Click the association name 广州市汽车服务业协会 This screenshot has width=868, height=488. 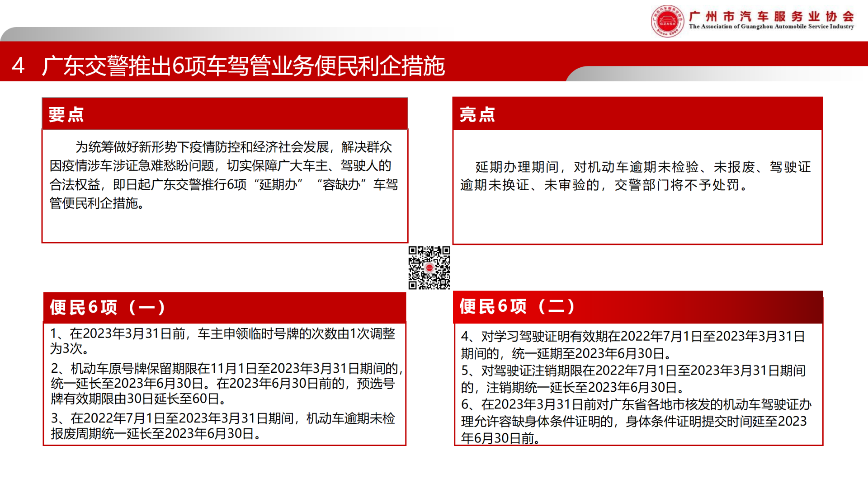pos(772,16)
